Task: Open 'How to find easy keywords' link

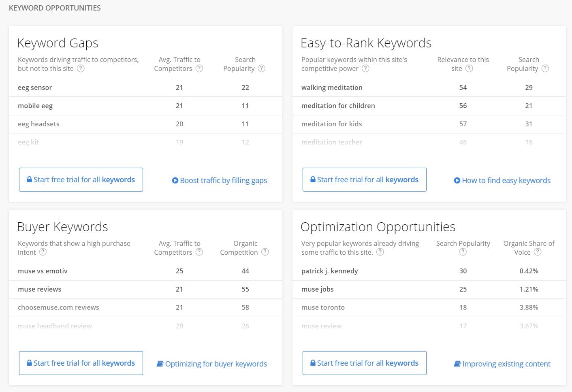Action: 502,180
